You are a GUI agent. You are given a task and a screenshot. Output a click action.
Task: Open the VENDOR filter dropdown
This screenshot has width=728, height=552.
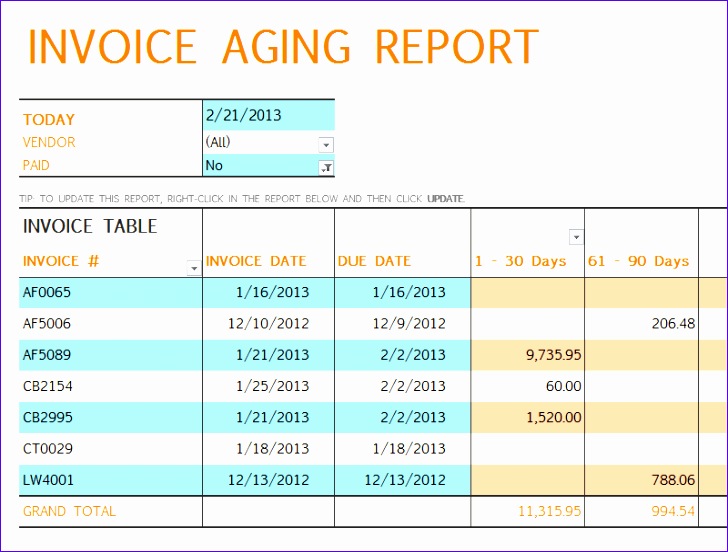(x=326, y=145)
